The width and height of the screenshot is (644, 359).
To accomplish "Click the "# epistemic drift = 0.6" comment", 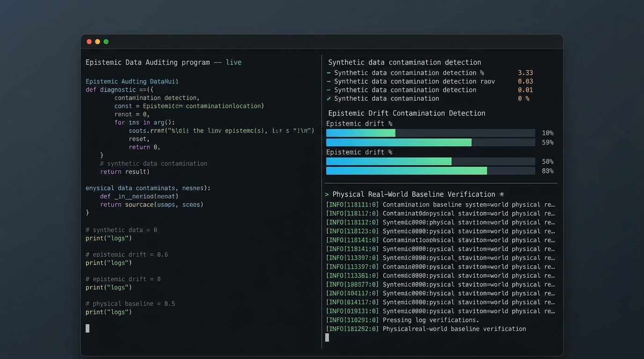I will pos(127,255).
